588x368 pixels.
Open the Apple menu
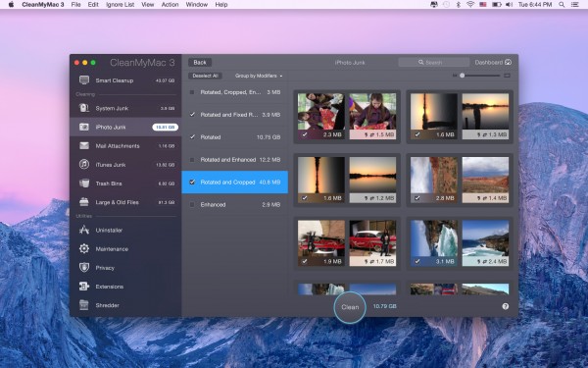(11, 5)
